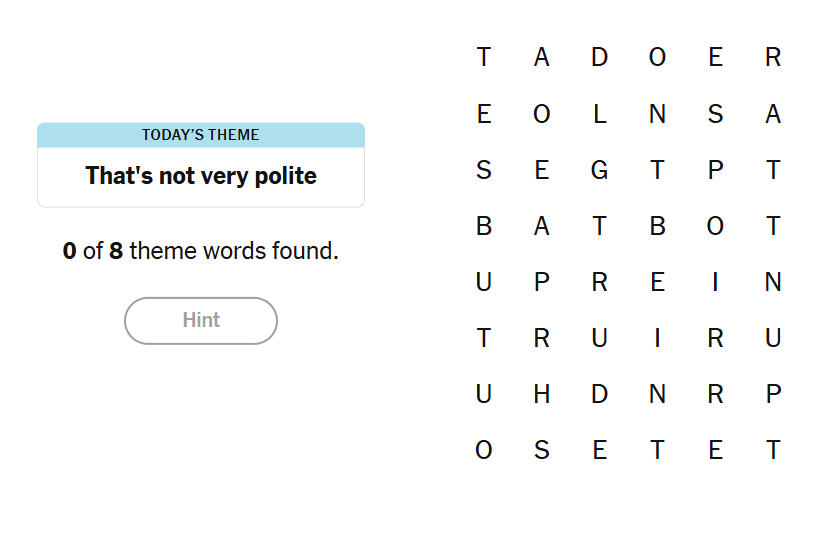Pick the letter S in the bottom row
This screenshot has height=543, width=826.
(x=541, y=450)
